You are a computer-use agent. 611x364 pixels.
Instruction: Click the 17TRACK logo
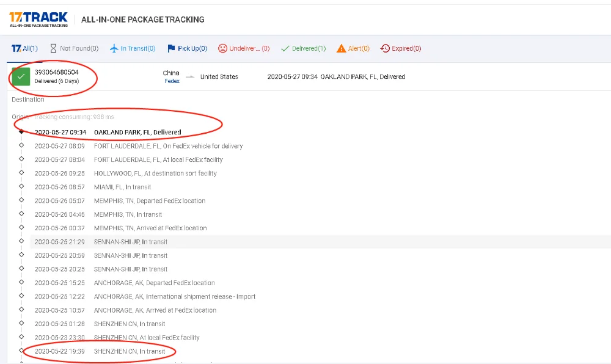point(38,20)
